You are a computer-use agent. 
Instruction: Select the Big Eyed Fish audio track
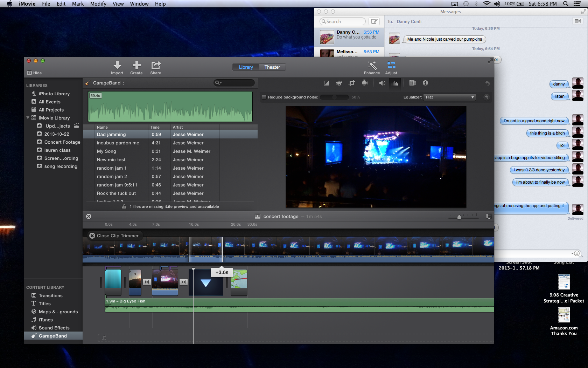[x=300, y=305]
